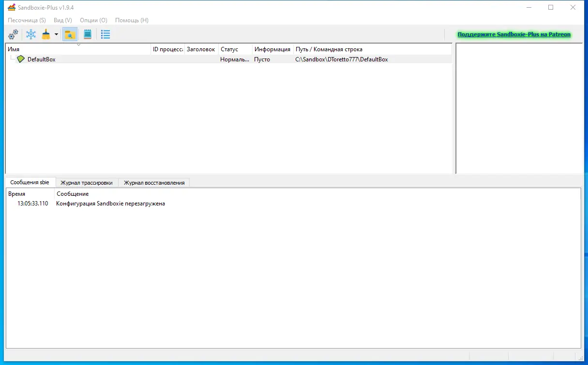Click the Sandboxie-Plus app icon in title bar
This screenshot has height=365, width=588.
[x=12, y=8]
